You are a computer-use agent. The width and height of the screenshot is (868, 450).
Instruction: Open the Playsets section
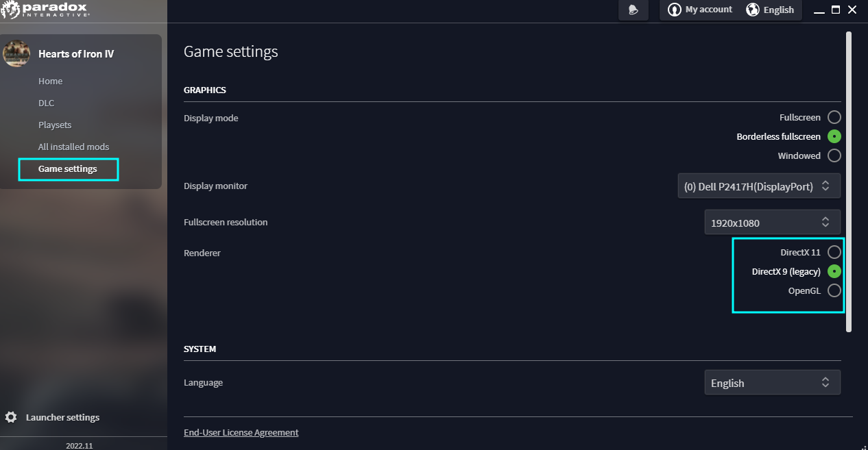pyautogui.click(x=54, y=125)
